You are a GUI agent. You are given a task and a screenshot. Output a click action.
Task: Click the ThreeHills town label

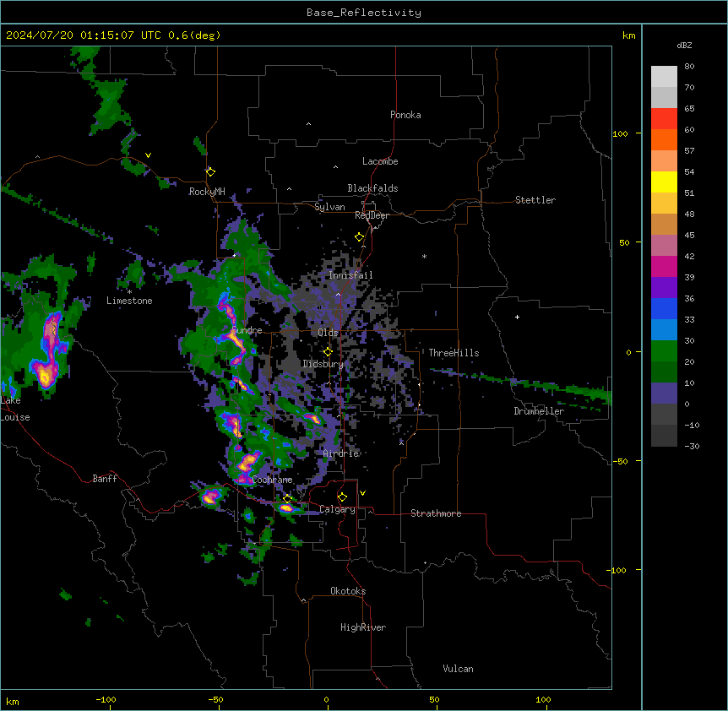pos(454,353)
